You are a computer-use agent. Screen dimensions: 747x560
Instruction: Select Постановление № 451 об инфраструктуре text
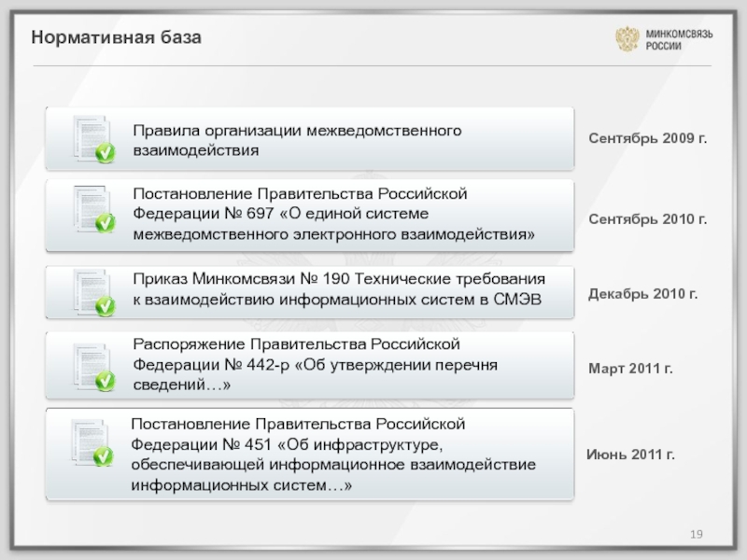[332, 455]
